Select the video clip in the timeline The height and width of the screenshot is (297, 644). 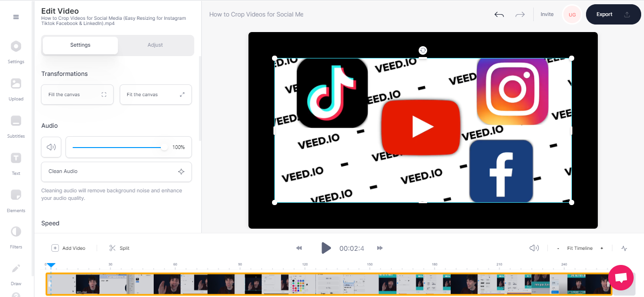(329, 284)
